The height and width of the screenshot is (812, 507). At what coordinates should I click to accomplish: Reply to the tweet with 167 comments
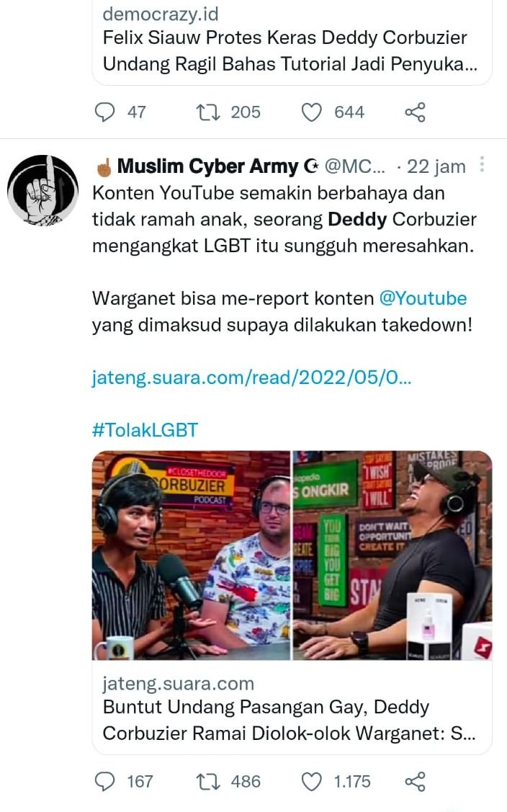point(105,782)
